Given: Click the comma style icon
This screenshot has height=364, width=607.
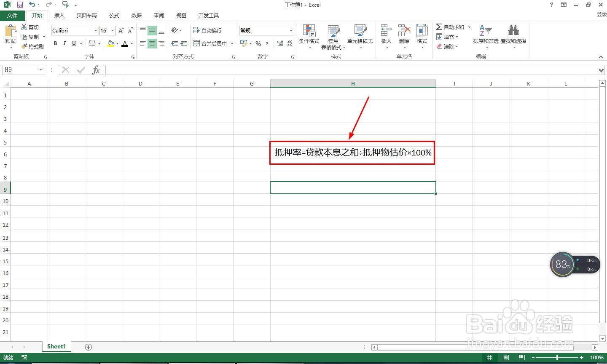Looking at the screenshot, I should (x=267, y=43).
